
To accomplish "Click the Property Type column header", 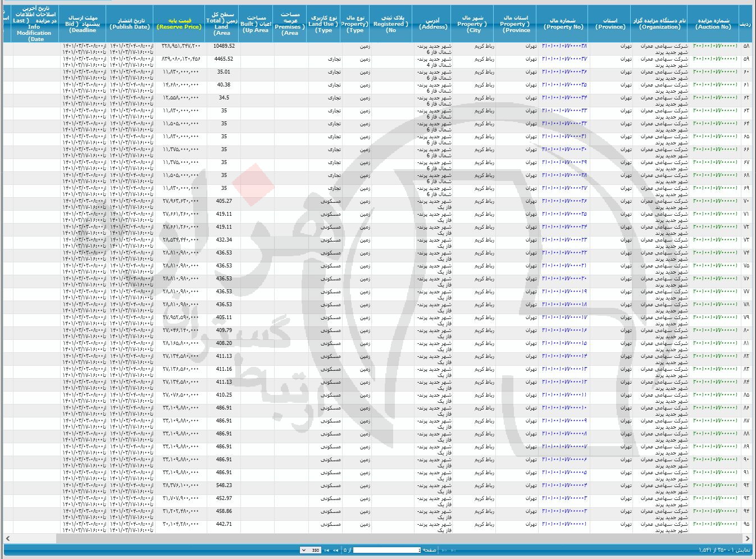I will 355,24.
